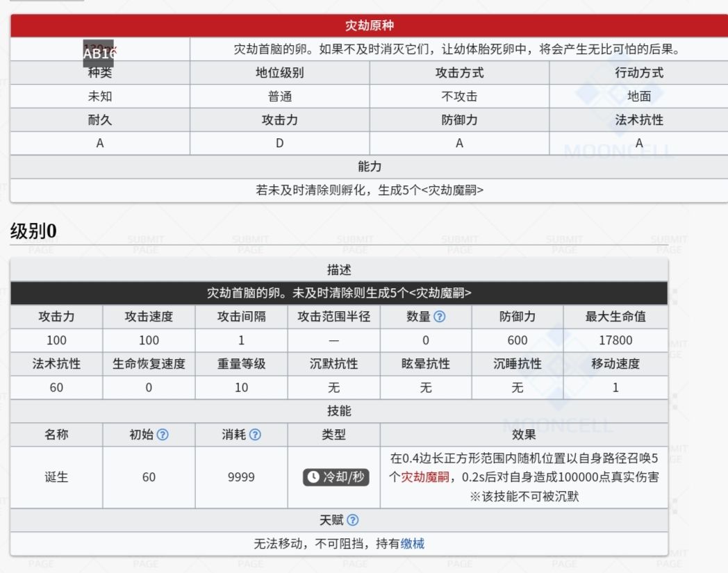Click the 攻击方式 header cell
Viewport: 728px width, 573px height.
tap(459, 73)
